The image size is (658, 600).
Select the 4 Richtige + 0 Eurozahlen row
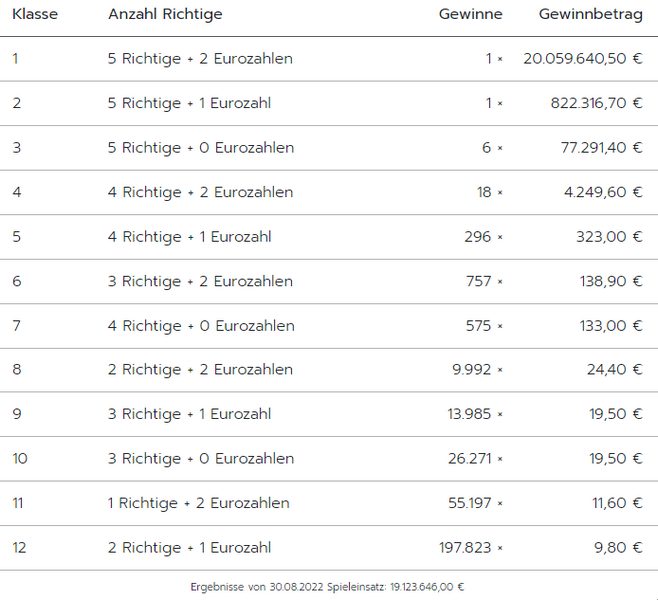point(200,325)
